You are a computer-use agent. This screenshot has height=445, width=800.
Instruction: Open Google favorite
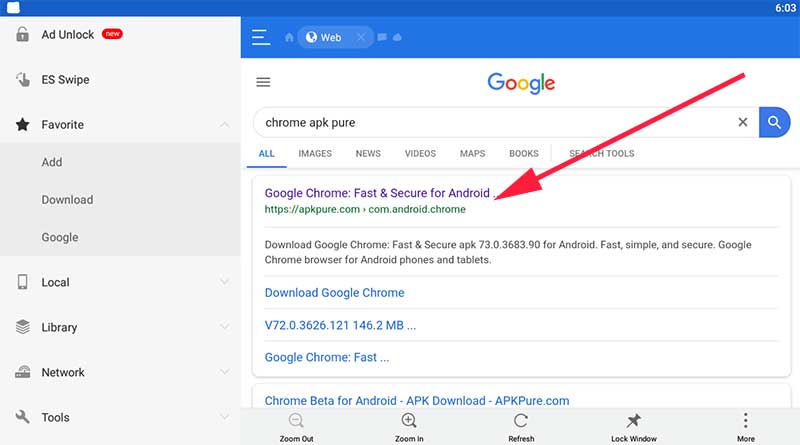(60, 237)
